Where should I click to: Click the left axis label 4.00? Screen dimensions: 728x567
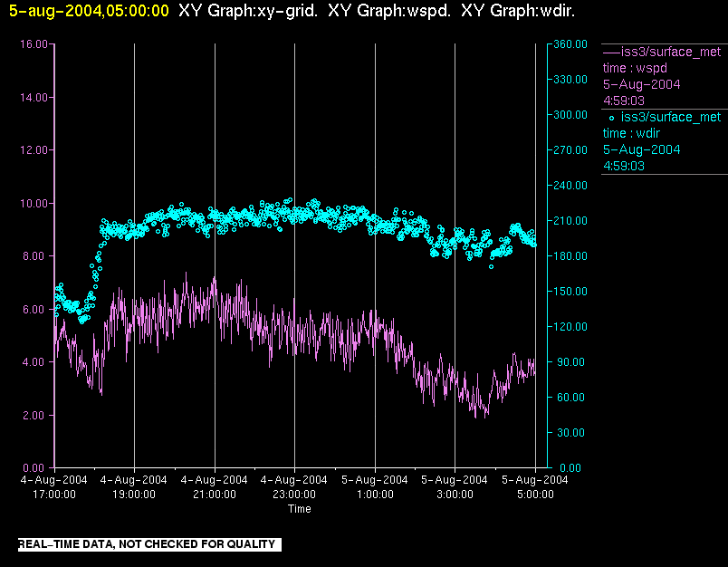[x=35, y=362]
